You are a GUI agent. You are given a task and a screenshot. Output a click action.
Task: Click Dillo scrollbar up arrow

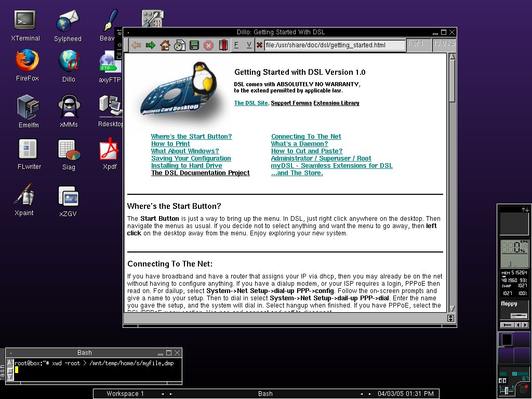452,57
